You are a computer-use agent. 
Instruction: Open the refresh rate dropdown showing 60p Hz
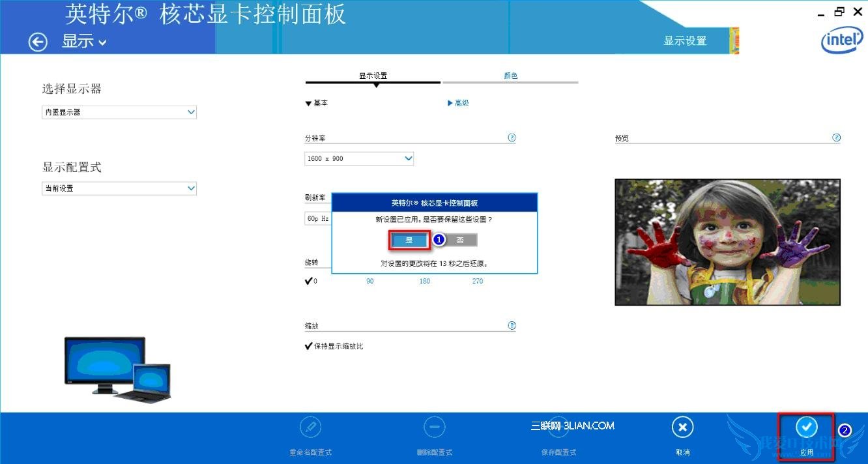(x=318, y=219)
